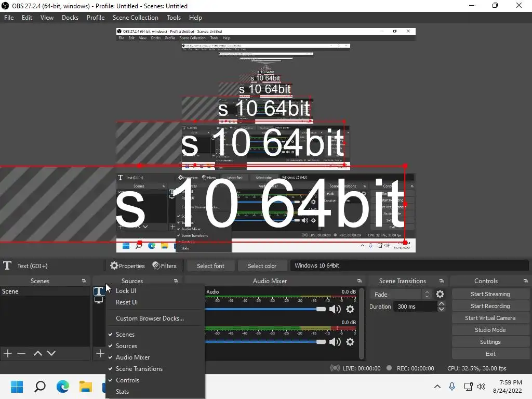Pop out the Scenes dock
This screenshot has height=399, width=532.
click(x=84, y=281)
